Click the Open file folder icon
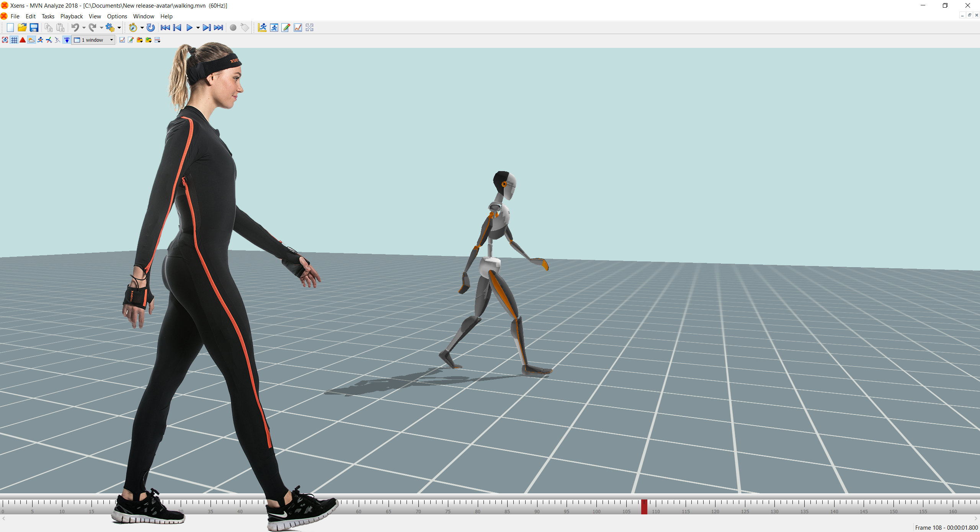 [22, 28]
